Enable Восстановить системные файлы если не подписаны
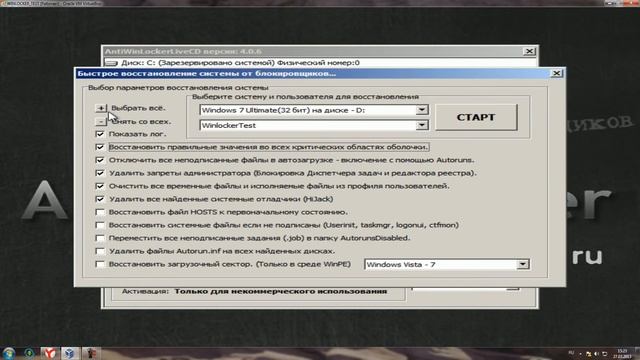Viewport: 640px width, 360px height. coord(100,225)
